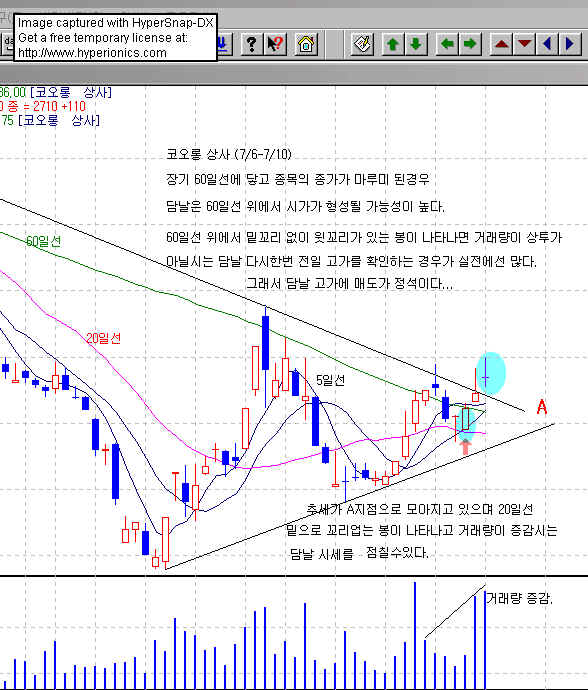Click the green down arrow button

(x=416, y=44)
